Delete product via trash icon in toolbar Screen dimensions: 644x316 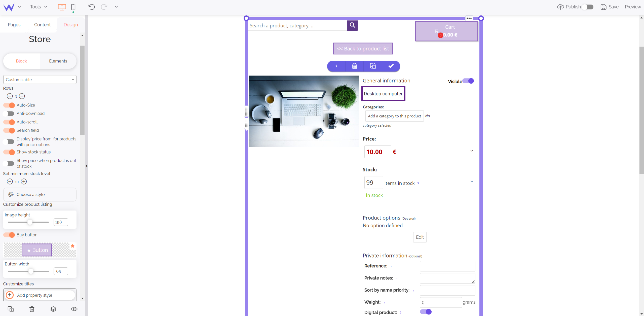354,66
